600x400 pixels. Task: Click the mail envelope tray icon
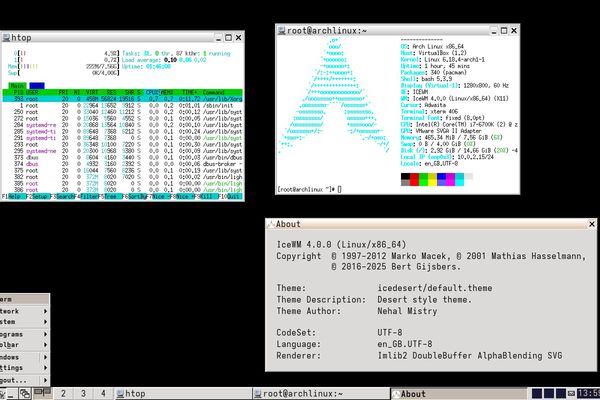coord(571,393)
